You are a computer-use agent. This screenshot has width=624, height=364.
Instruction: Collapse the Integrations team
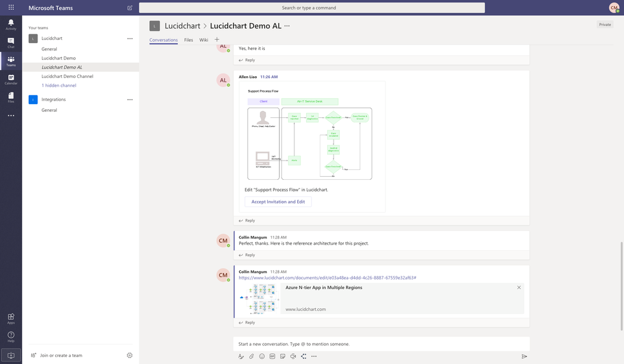coord(53,99)
